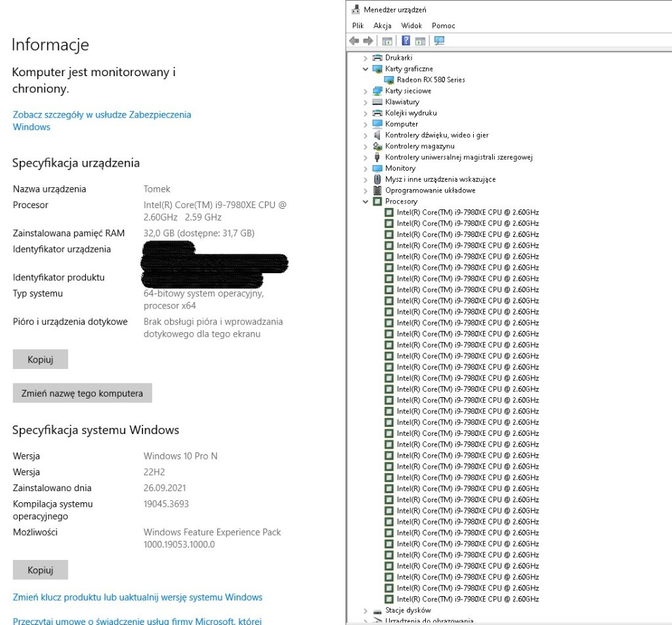Expand the Kontrolery dźwięku, wideo i gier node

point(365,135)
